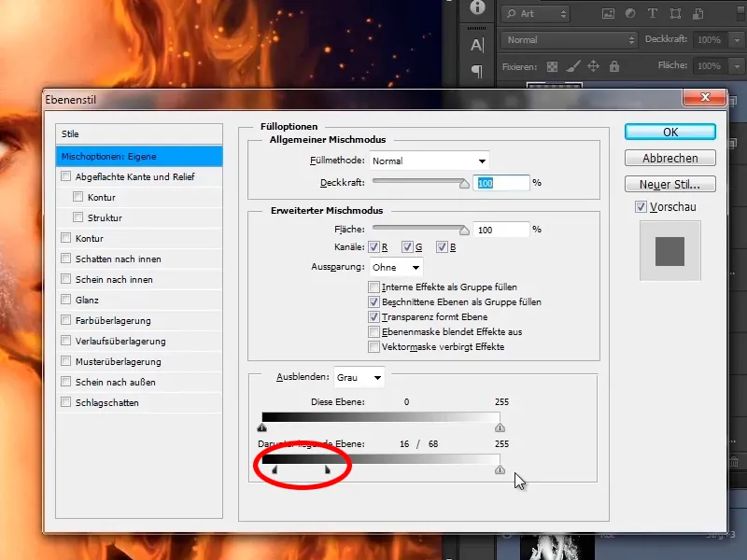Open the Fläche arrow in Layers panel
Screen dimensions: 747x560
point(737,66)
